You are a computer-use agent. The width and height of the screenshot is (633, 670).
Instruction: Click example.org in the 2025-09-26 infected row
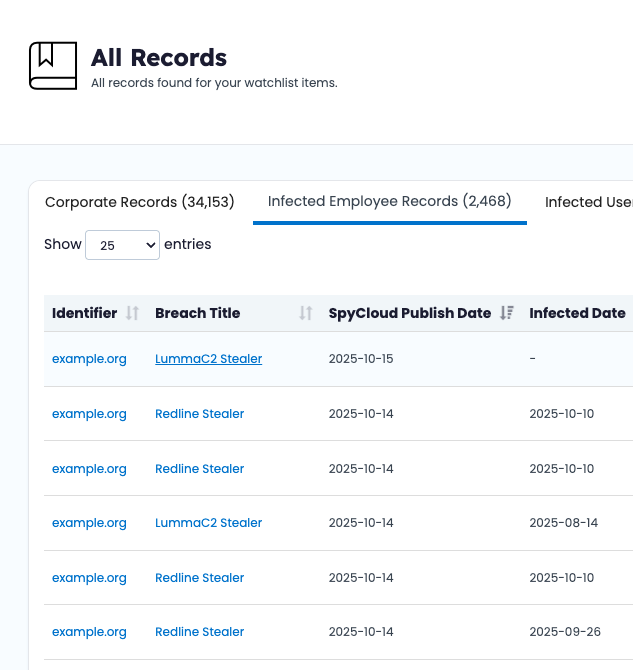[89, 632]
